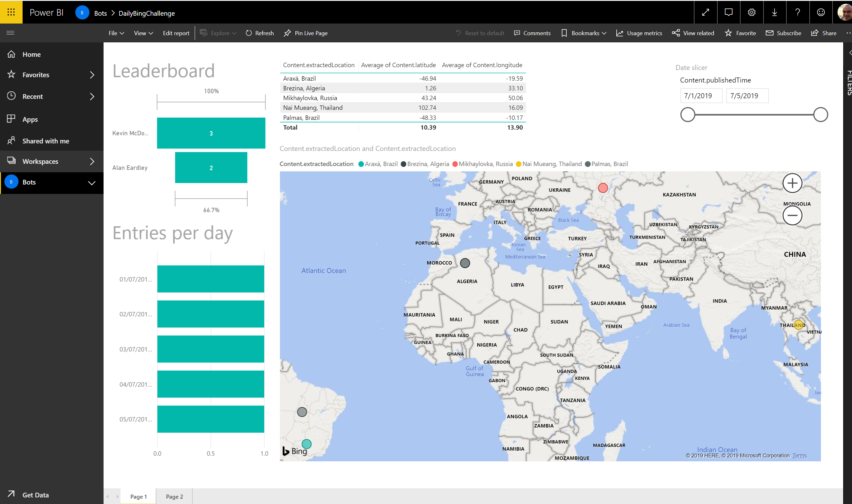The width and height of the screenshot is (852, 504).
Task: Click the Refresh button
Action: 260,33
